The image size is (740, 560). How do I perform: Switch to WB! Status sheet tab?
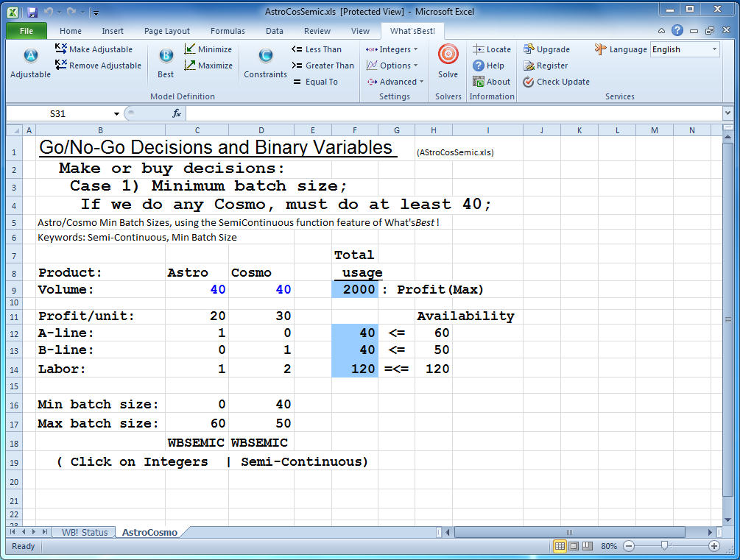pos(84,532)
